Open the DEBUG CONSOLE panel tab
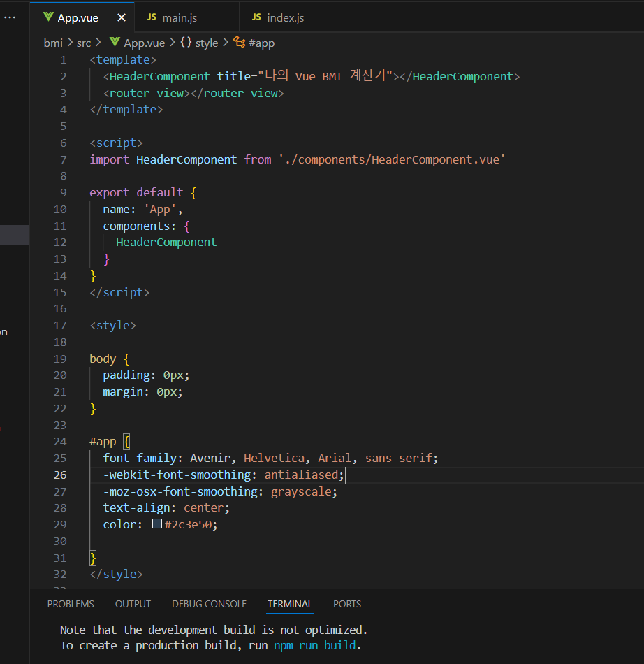The height and width of the screenshot is (664, 644). (x=209, y=605)
